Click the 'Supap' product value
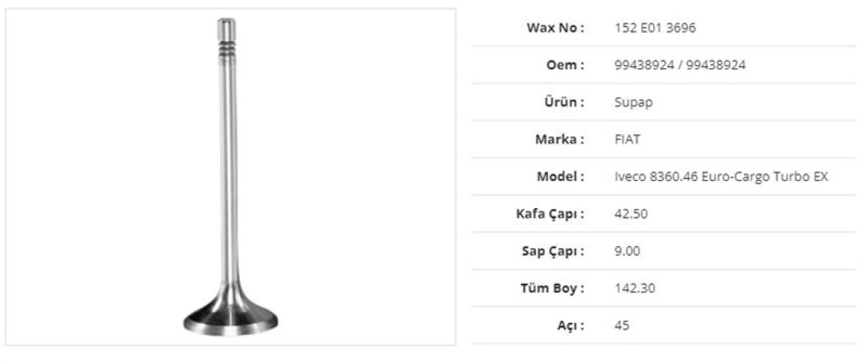Screen dimensions: 868x362 click(x=633, y=102)
